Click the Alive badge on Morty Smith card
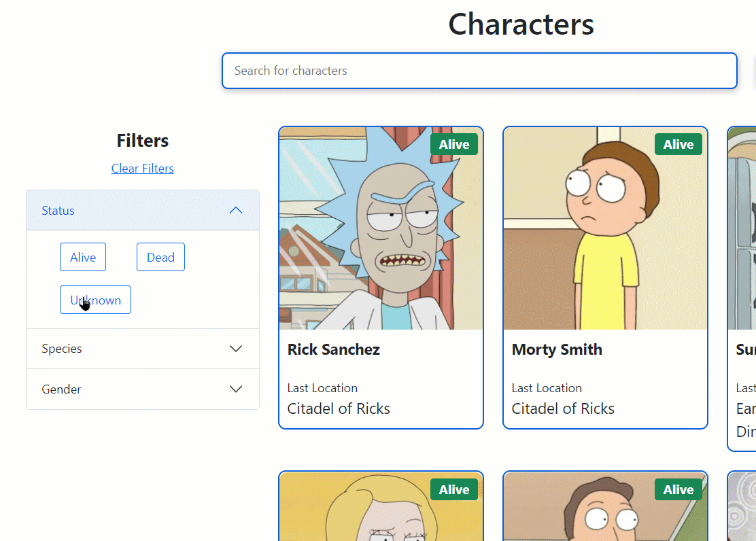 point(678,144)
